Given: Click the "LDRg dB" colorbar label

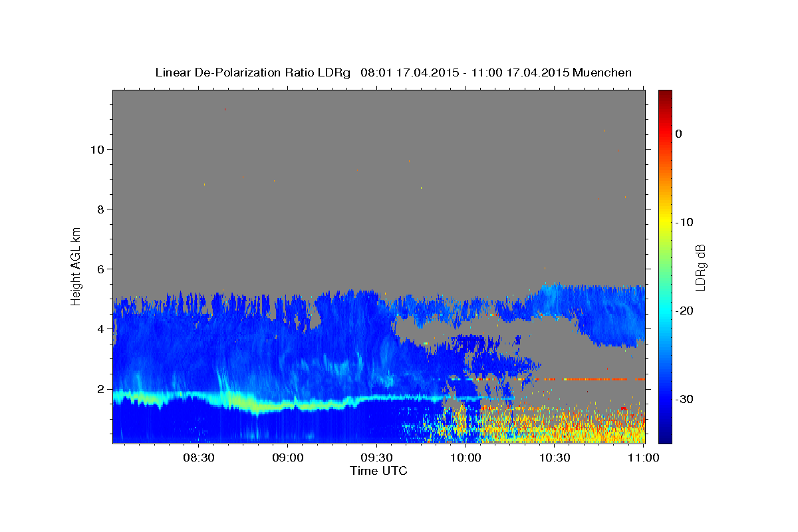Looking at the screenshot, I should pyautogui.click(x=700, y=268).
